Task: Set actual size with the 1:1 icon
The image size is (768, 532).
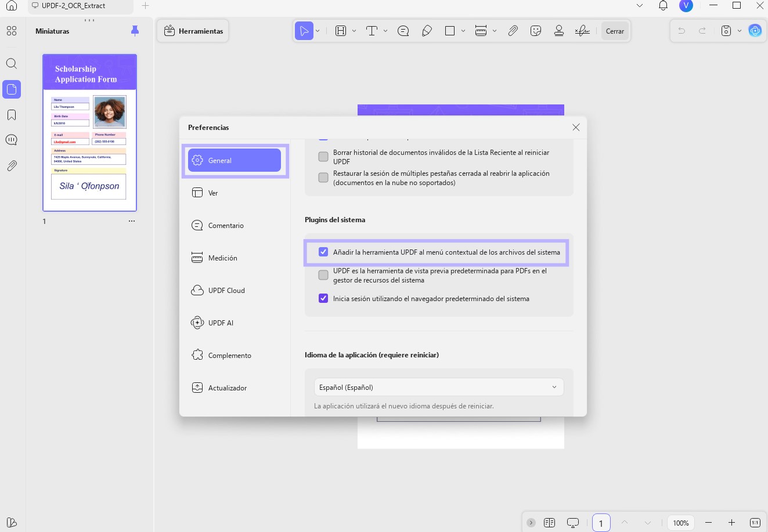Action: (x=755, y=523)
